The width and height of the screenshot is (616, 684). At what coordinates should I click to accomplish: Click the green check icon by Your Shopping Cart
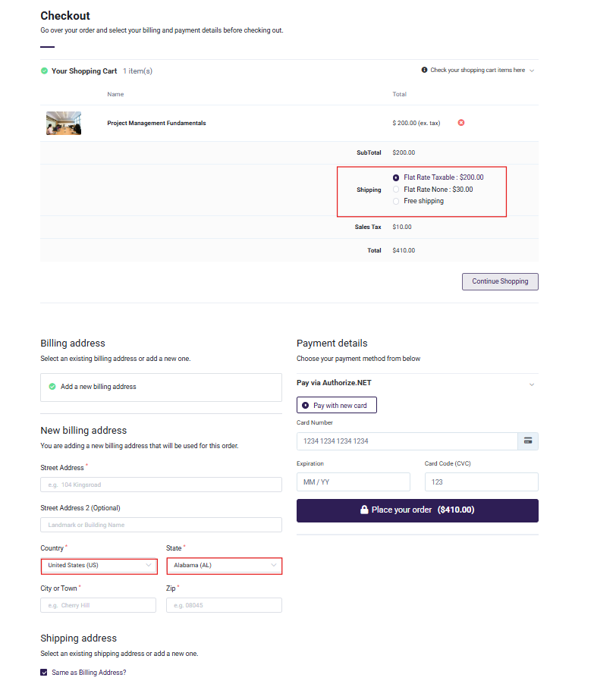pos(44,71)
